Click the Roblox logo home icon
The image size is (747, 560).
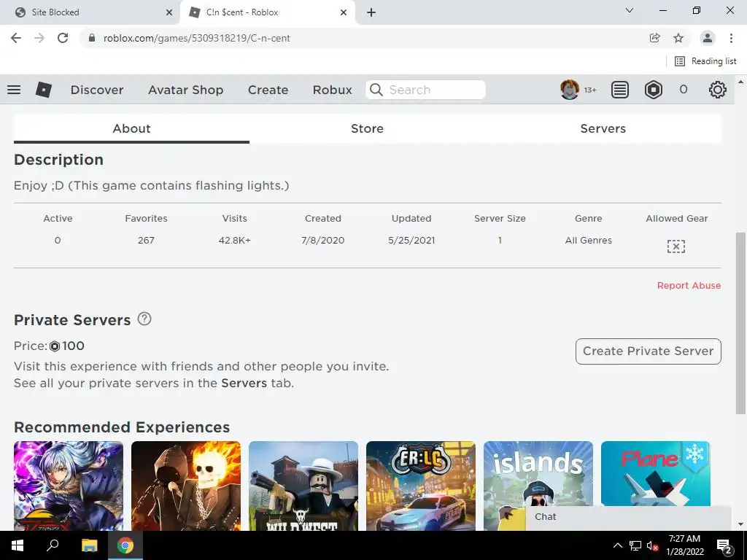coord(43,90)
